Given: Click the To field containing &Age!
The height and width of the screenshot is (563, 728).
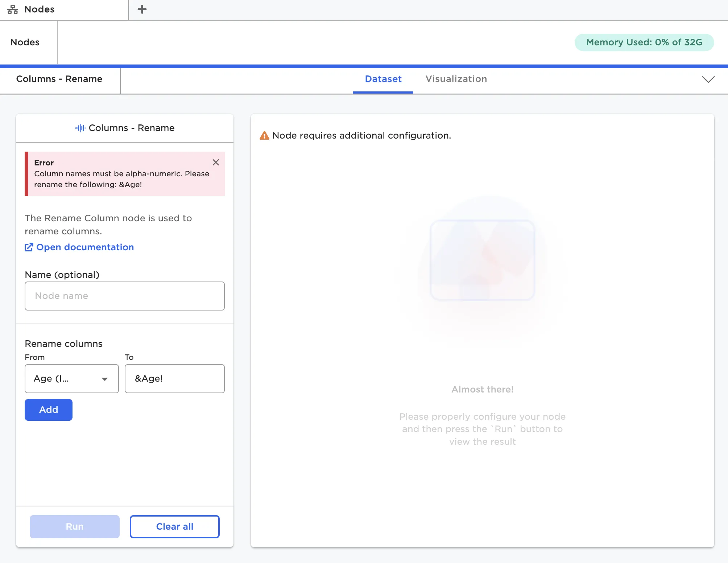Looking at the screenshot, I should tap(174, 379).
